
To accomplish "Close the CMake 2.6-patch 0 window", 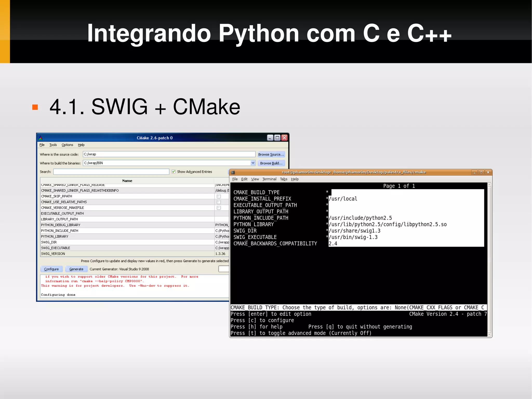I will pyautogui.click(x=284, y=138).
